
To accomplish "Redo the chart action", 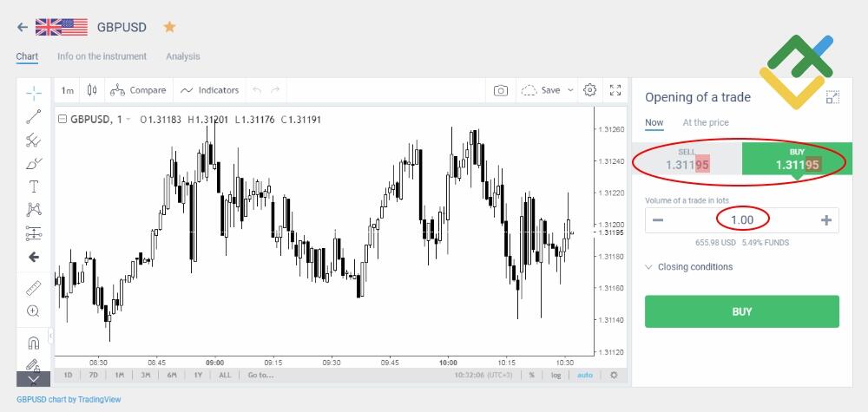I will (x=275, y=90).
